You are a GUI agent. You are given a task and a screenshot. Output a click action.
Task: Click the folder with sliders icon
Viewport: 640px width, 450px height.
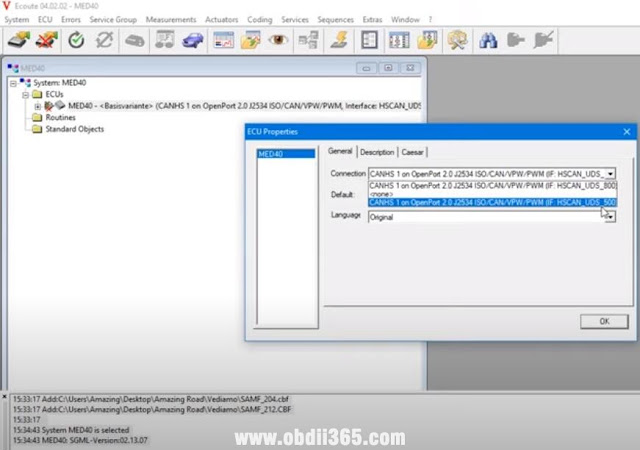[427, 40]
